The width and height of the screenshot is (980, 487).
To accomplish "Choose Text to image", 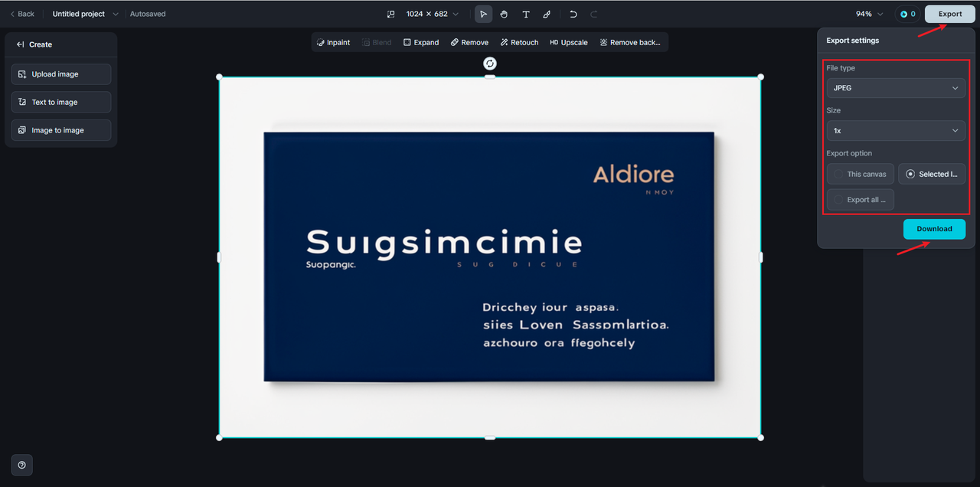I will click(61, 102).
